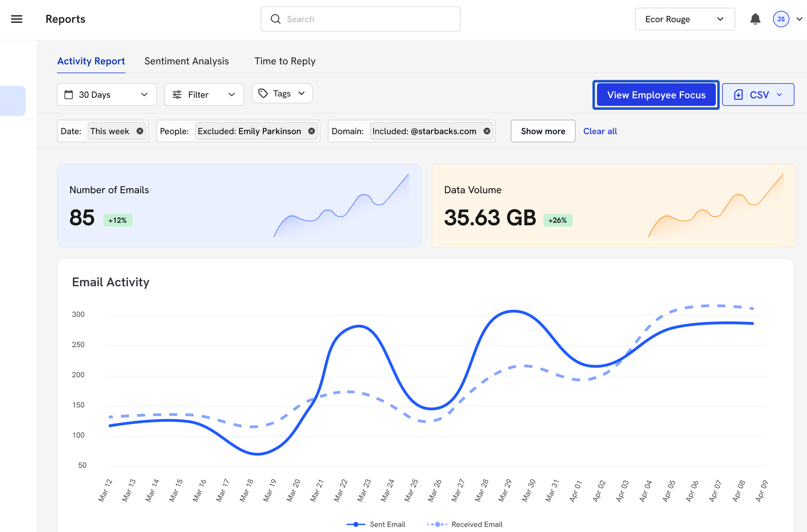
Task: Expand the Filter dropdown
Action: 204,95
